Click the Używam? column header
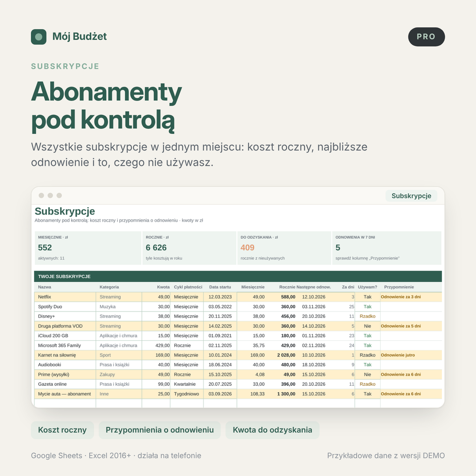 tap(367, 287)
